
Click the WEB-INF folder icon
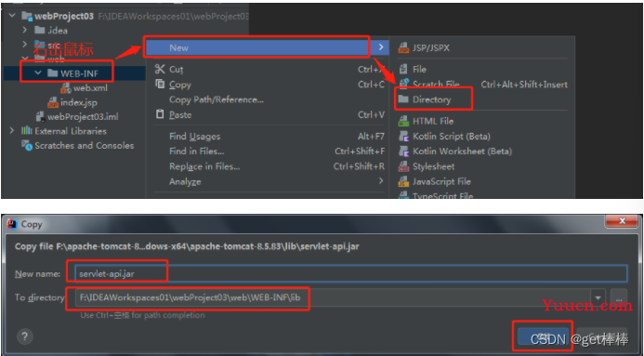[52, 73]
